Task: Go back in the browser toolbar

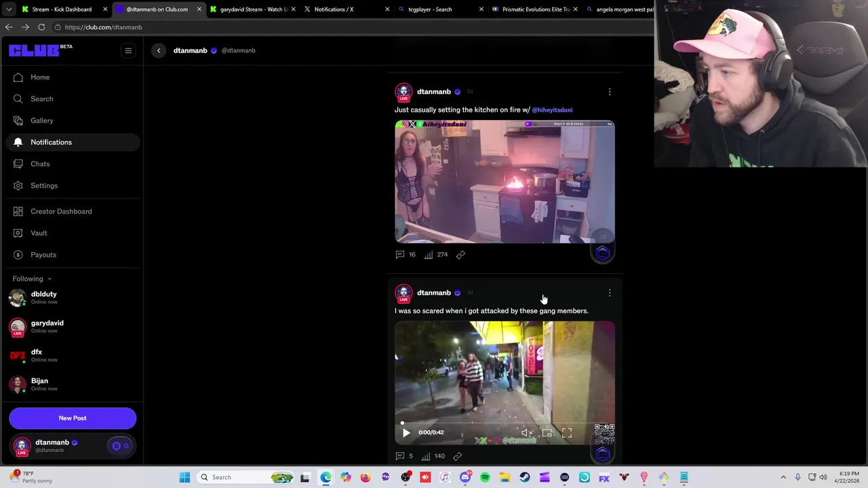Action: pyautogui.click(x=9, y=27)
